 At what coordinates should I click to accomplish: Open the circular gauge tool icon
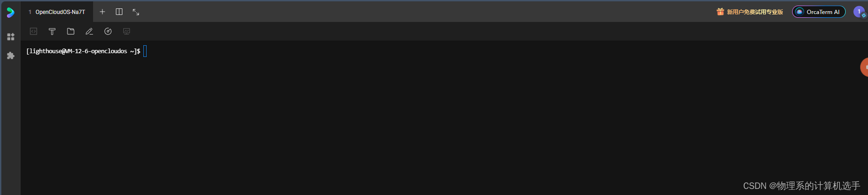[x=108, y=31]
